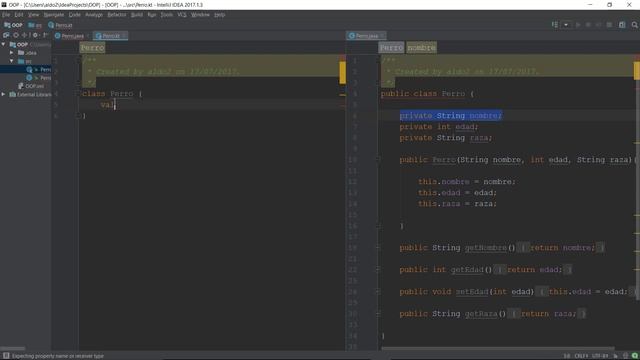Toggle tool window buttons icon in status bar

click(6, 356)
